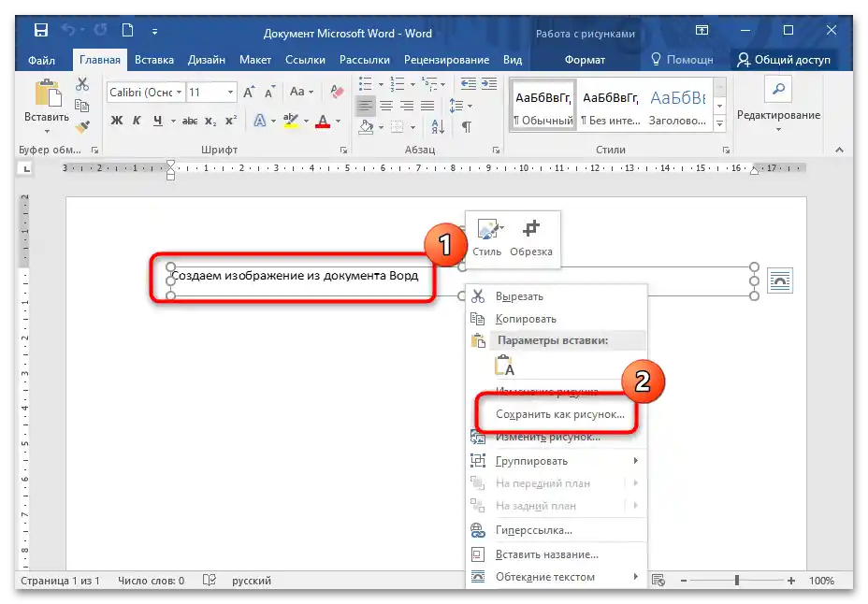Toggle center alignment
The height and width of the screenshot is (604, 868).
(386, 106)
